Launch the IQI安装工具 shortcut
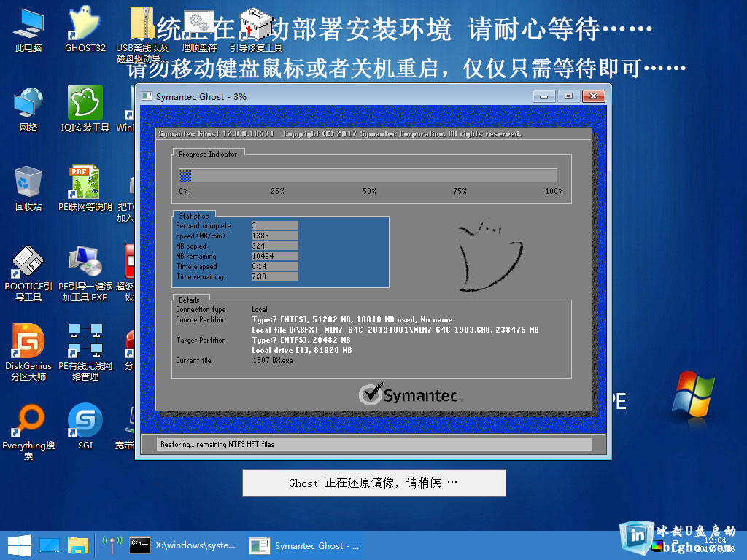 click(x=85, y=109)
